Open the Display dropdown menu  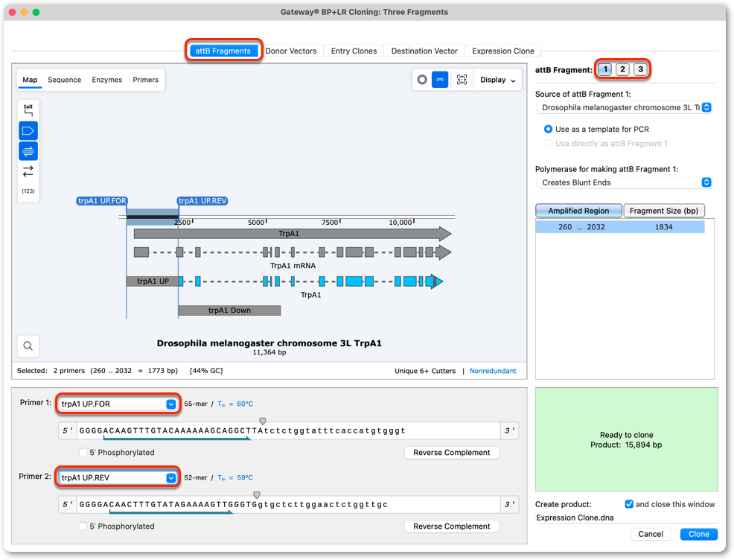pos(498,80)
